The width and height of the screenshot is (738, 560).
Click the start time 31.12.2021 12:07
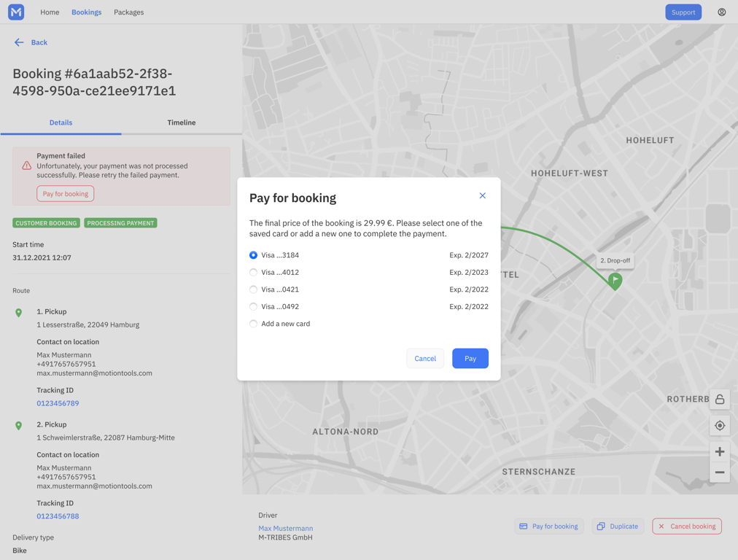click(x=42, y=258)
